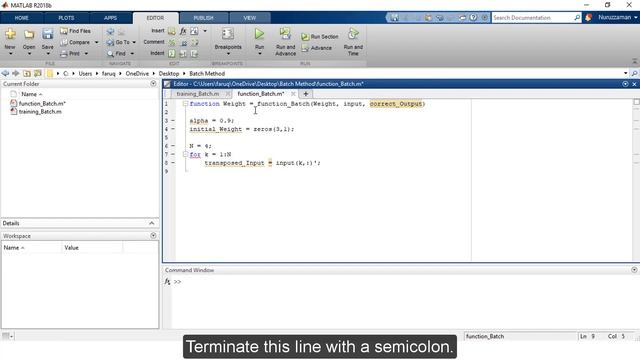Click quick access save icon

click(394, 18)
